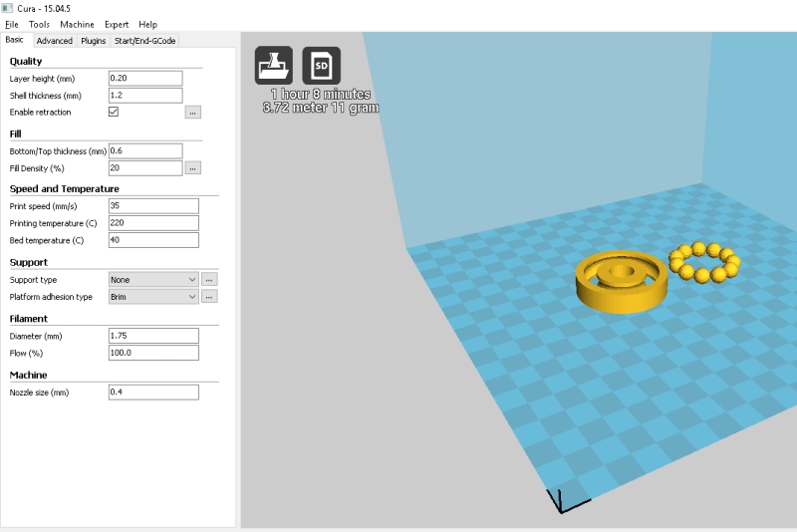This screenshot has height=532, width=797.
Task: Click the Nozzle size input field
Action: click(153, 393)
